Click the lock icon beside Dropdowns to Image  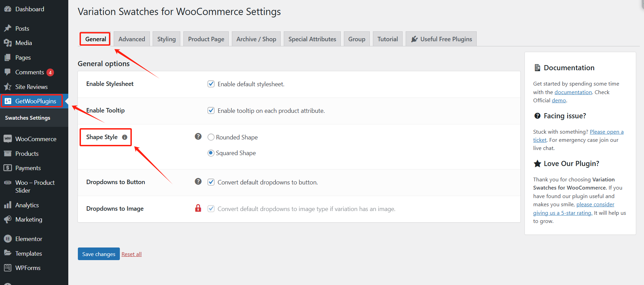(198, 208)
